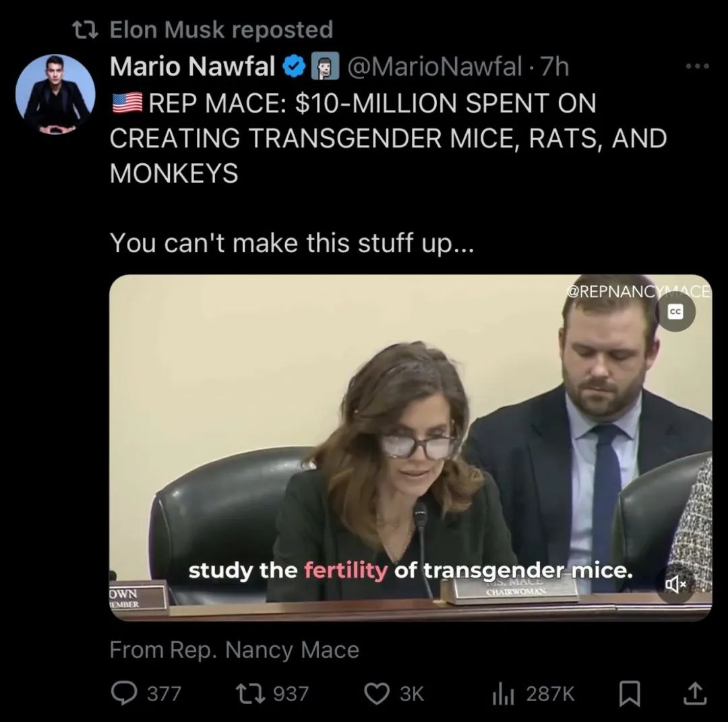
Task: Open the @MarioNawfal handle link
Action: [x=434, y=66]
